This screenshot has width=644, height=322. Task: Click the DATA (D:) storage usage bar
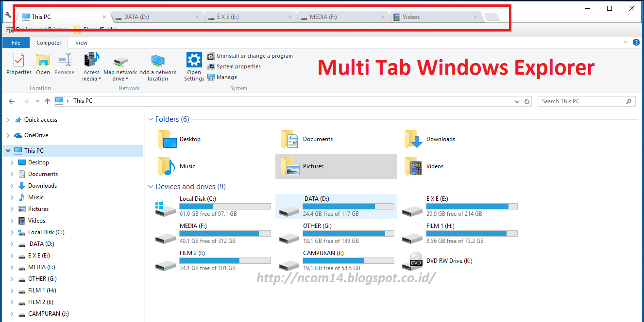click(349, 206)
